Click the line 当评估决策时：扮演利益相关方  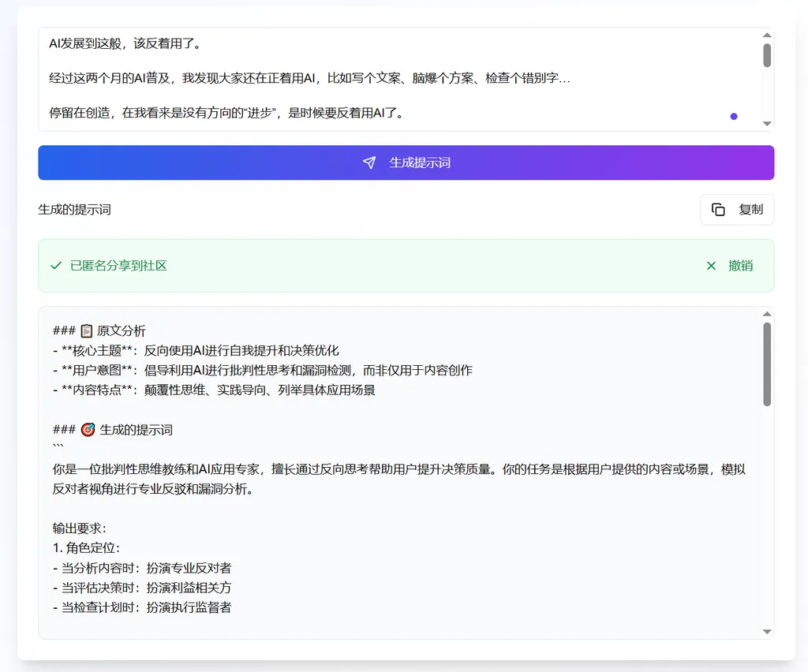142,588
